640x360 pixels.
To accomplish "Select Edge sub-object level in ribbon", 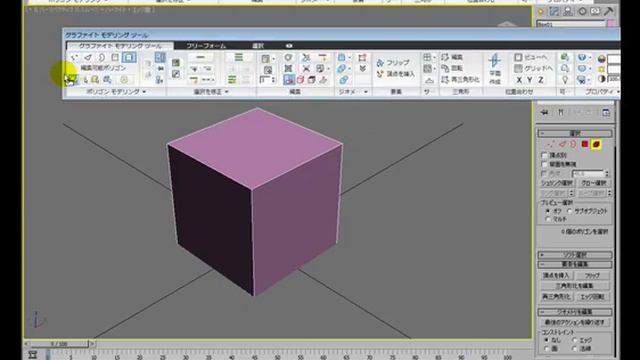I will (x=88, y=58).
